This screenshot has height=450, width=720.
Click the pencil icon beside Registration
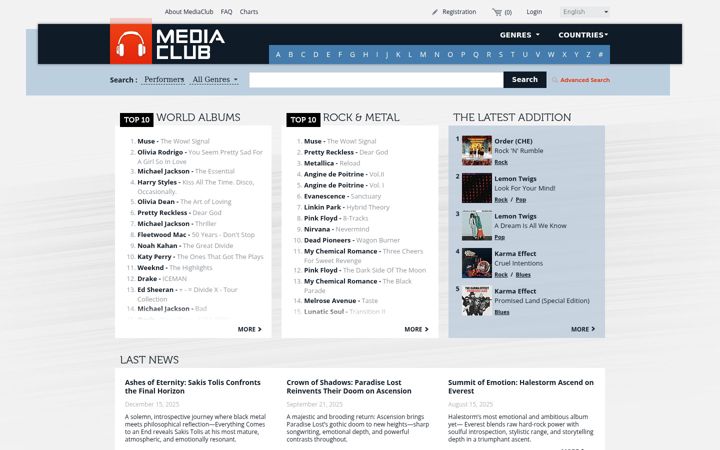(x=435, y=12)
